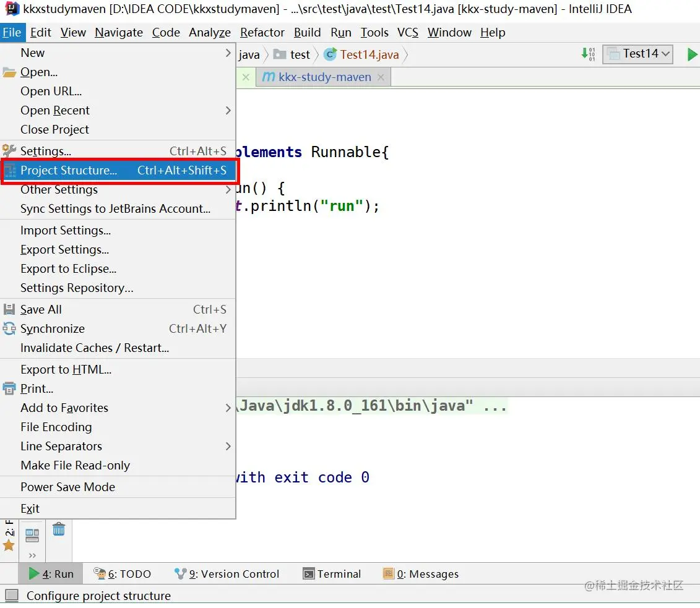Open the VCS menu
Viewport: 700px width, 608px height.
(408, 33)
